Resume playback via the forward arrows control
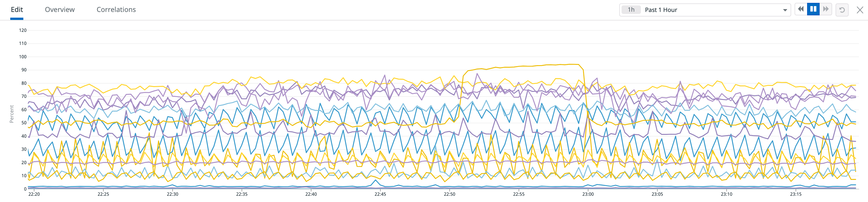868x202 pixels. (826, 9)
